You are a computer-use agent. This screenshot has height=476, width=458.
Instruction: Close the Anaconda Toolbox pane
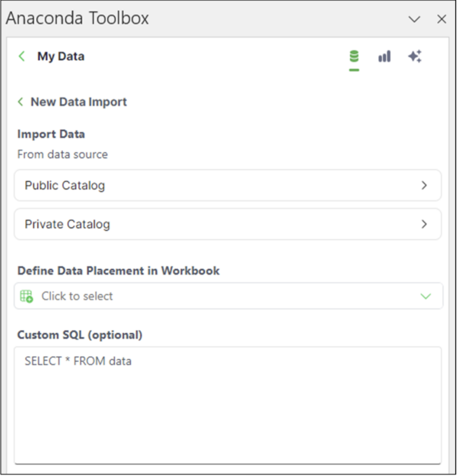coord(441,19)
